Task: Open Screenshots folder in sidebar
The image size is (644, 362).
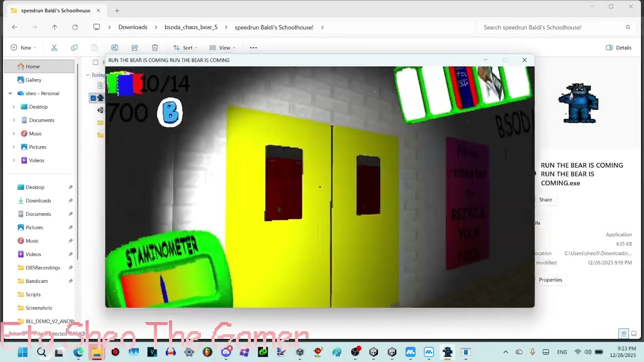Action: pyautogui.click(x=39, y=308)
